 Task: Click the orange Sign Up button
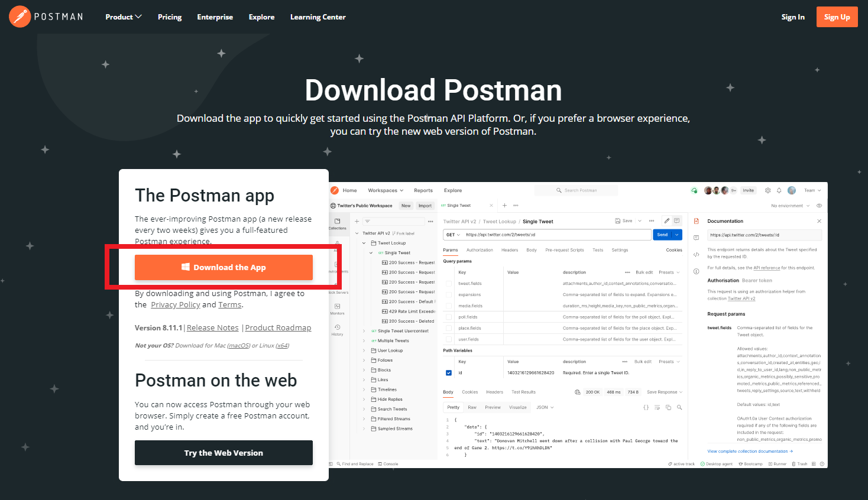click(837, 17)
